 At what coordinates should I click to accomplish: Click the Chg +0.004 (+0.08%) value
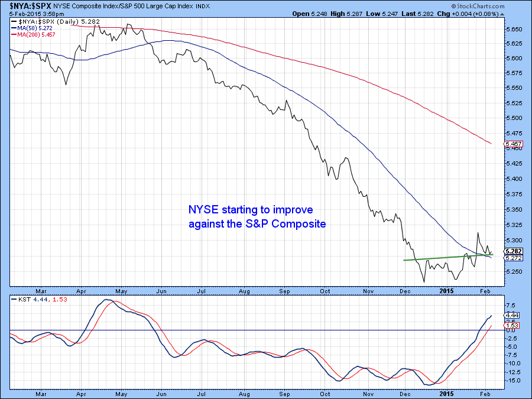(x=468, y=14)
